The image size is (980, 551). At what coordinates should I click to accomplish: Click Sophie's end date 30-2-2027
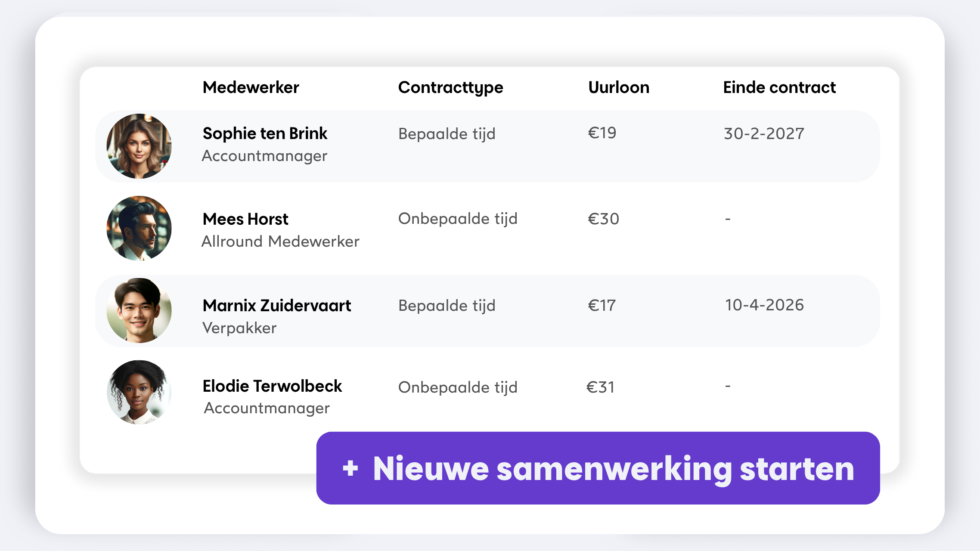click(x=764, y=133)
